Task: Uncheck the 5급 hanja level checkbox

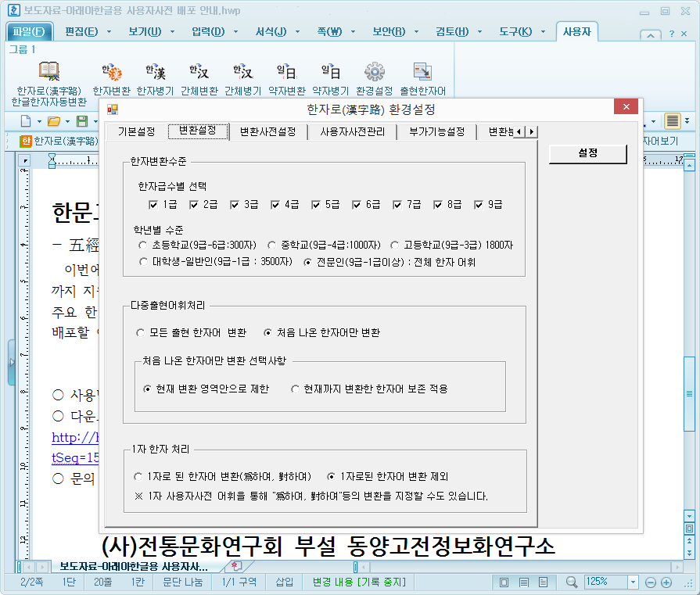Action: tap(315, 203)
